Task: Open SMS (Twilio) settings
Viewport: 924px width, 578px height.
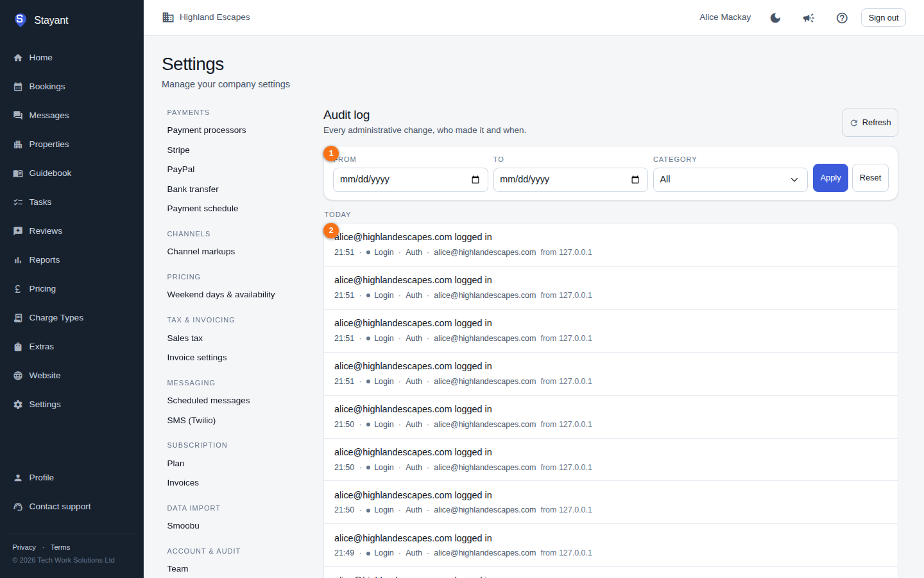Action: click(191, 421)
